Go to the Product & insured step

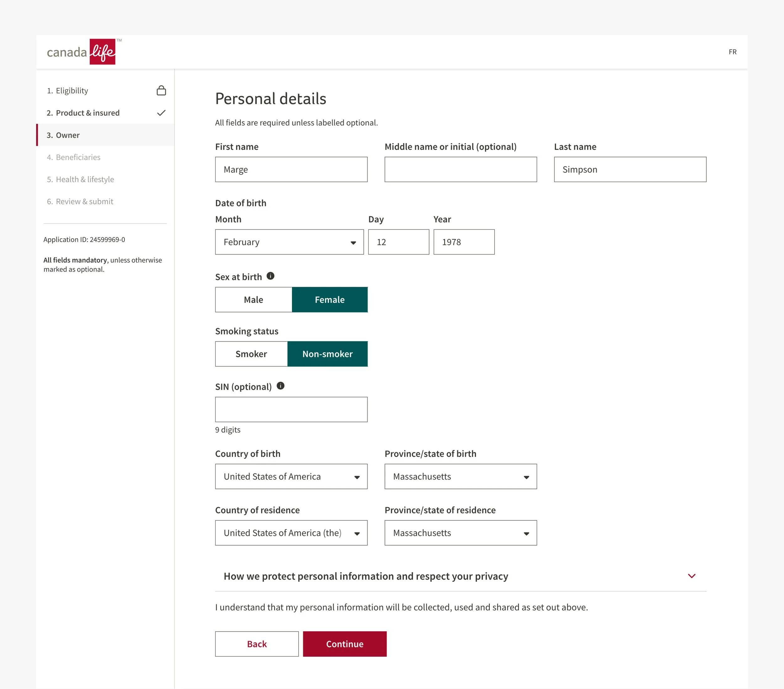87,113
